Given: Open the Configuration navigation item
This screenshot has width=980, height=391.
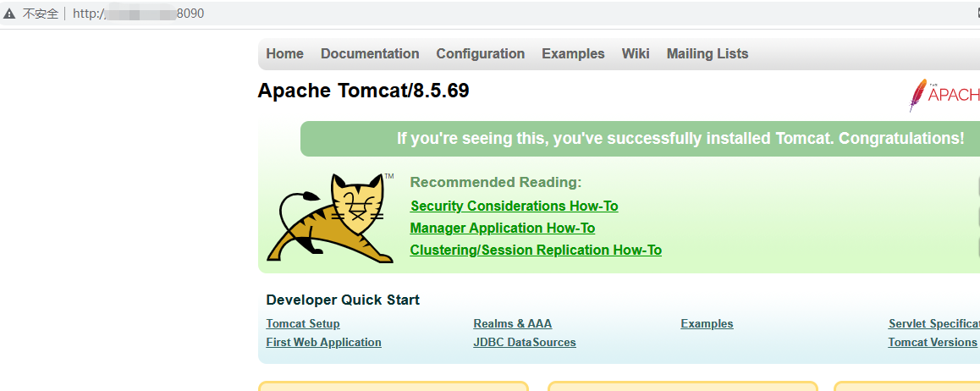Looking at the screenshot, I should tap(481, 53).
